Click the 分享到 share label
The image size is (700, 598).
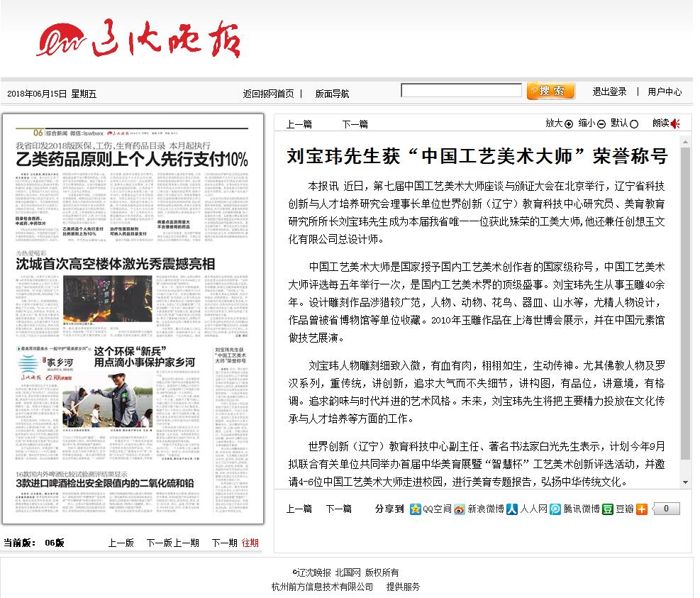389,509
